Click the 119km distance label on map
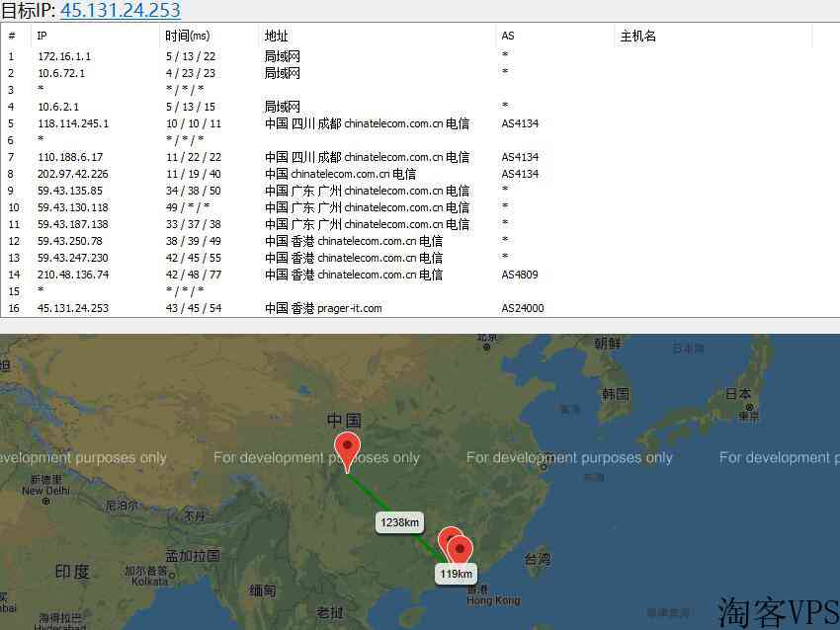Image resolution: width=840 pixels, height=630 pixels. click(x=456, y=574)
